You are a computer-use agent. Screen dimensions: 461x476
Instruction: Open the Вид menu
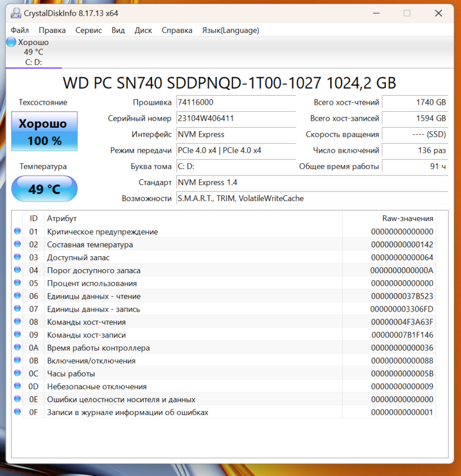(118, 30)
